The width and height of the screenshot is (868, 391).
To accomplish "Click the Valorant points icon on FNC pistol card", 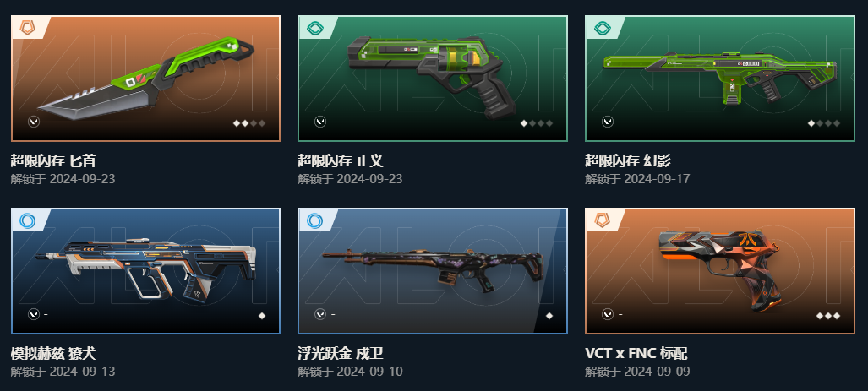I will click(x=608, y=314).
